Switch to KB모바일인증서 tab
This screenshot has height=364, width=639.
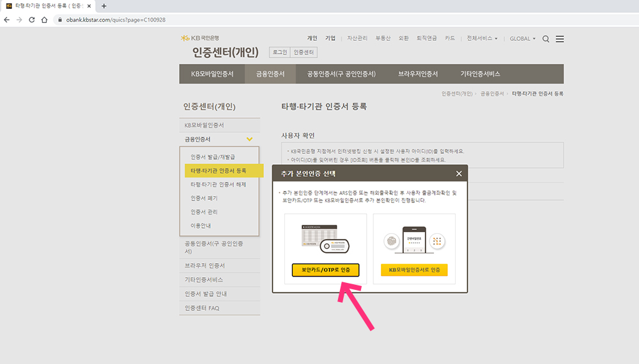click(x=212, y=73)
